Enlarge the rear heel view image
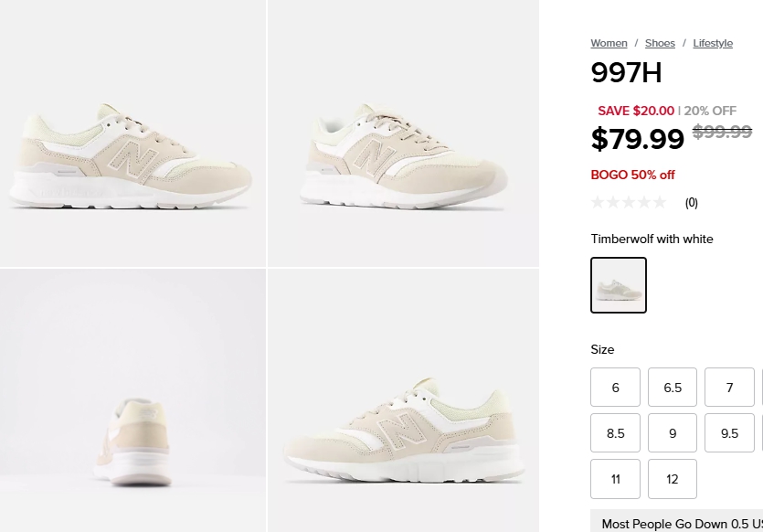763x532 pixels. (132, 400)
